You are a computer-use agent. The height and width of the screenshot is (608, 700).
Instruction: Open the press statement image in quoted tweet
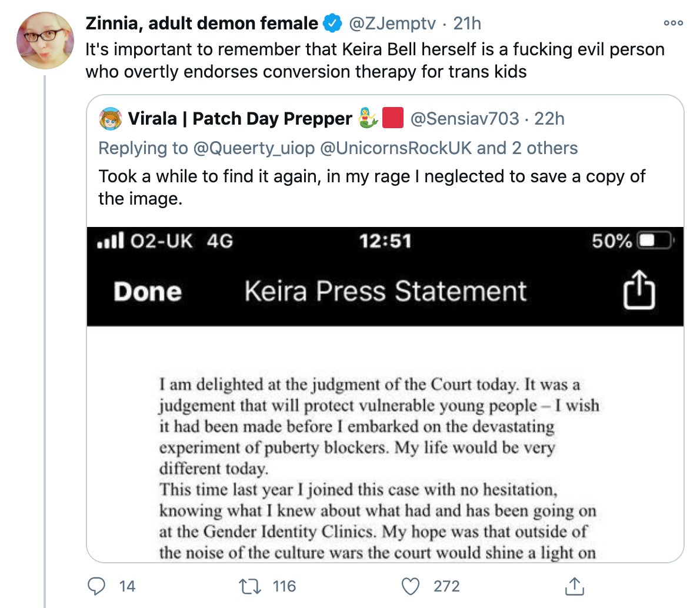[385, 394]
